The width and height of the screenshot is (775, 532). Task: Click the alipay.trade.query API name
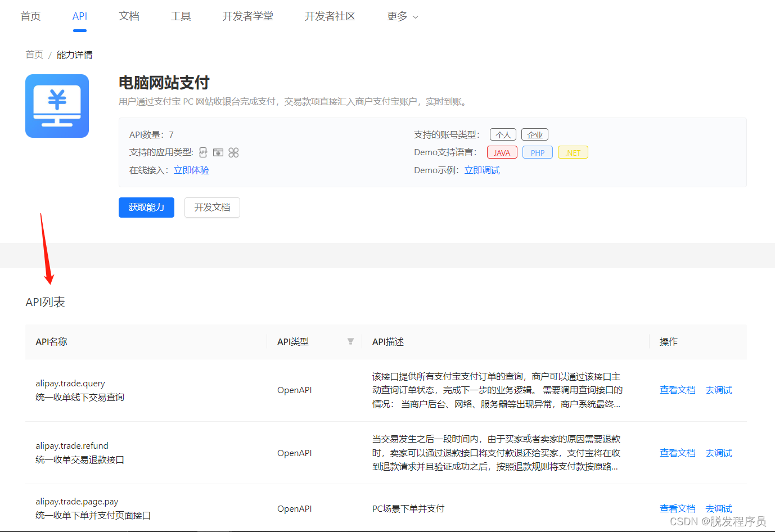tap(70, 383)
